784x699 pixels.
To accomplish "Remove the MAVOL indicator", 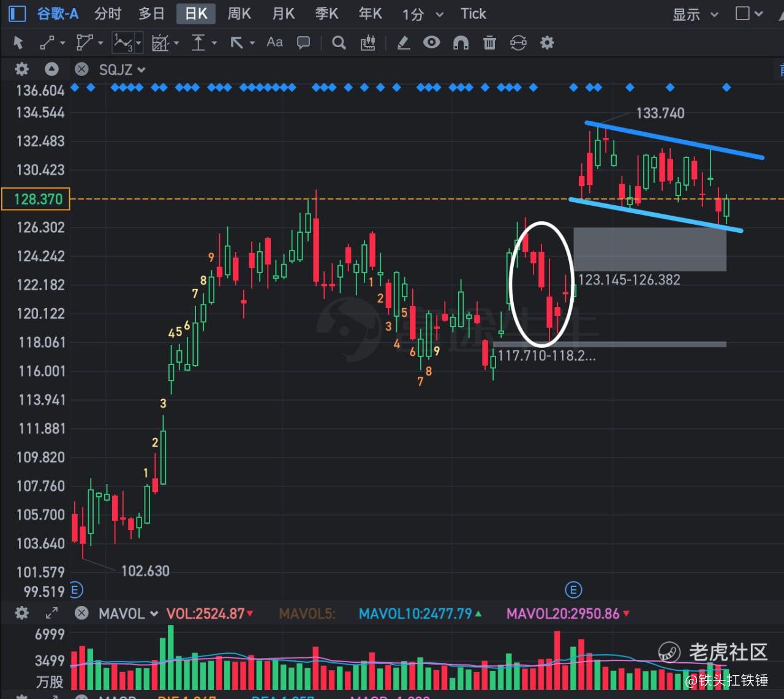I will (81, 613).
